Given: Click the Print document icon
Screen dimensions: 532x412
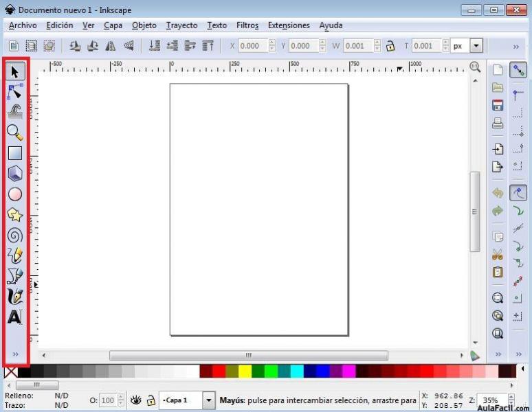Looking at the screenshot, I should coord(498,124).
